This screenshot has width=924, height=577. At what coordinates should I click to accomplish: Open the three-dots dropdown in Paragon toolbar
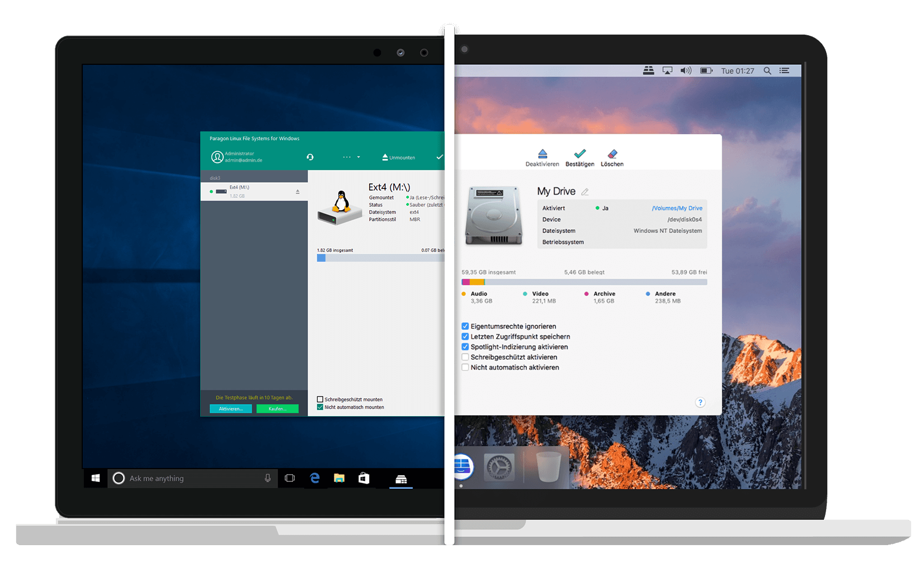pyautogui.click(x=351, y=157)
